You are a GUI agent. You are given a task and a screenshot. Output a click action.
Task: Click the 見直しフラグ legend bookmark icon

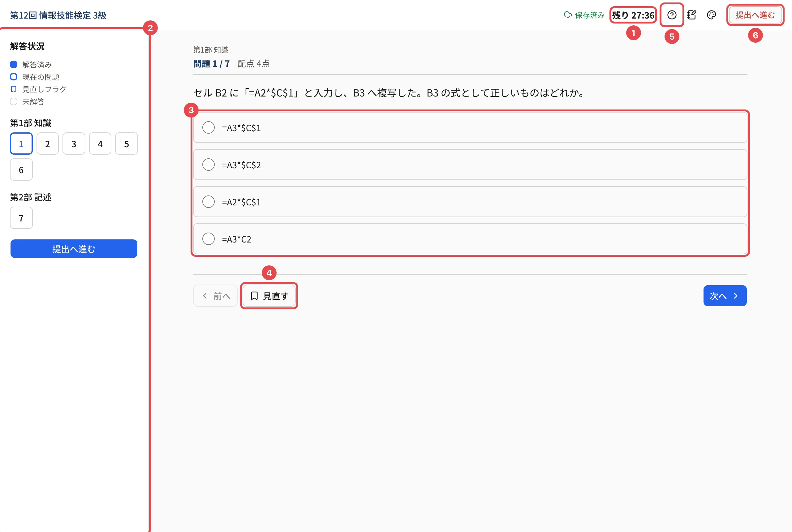pos(14,89)
